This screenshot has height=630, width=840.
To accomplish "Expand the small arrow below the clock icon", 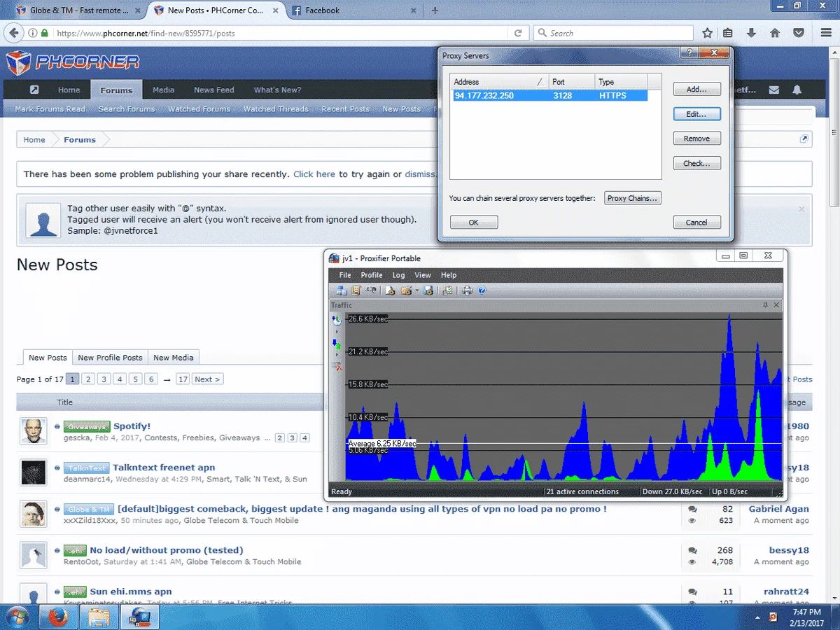I will 337,332.
